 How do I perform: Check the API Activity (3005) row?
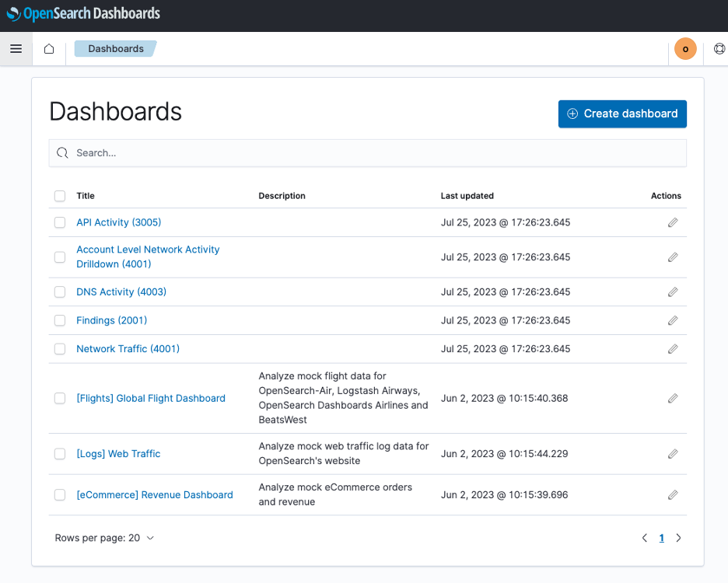(60, 222)
